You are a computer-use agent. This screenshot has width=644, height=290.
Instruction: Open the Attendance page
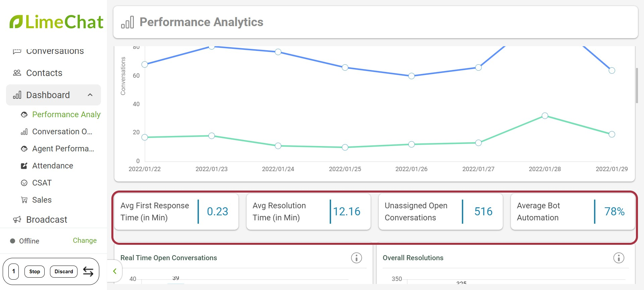pos(53,166)
